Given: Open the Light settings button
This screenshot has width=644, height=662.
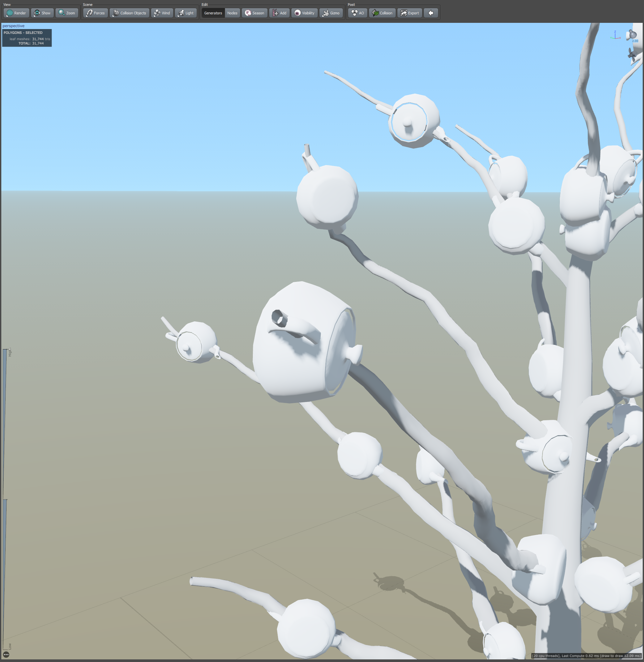Looking at the screenshot, I should [x=186, y=13].
